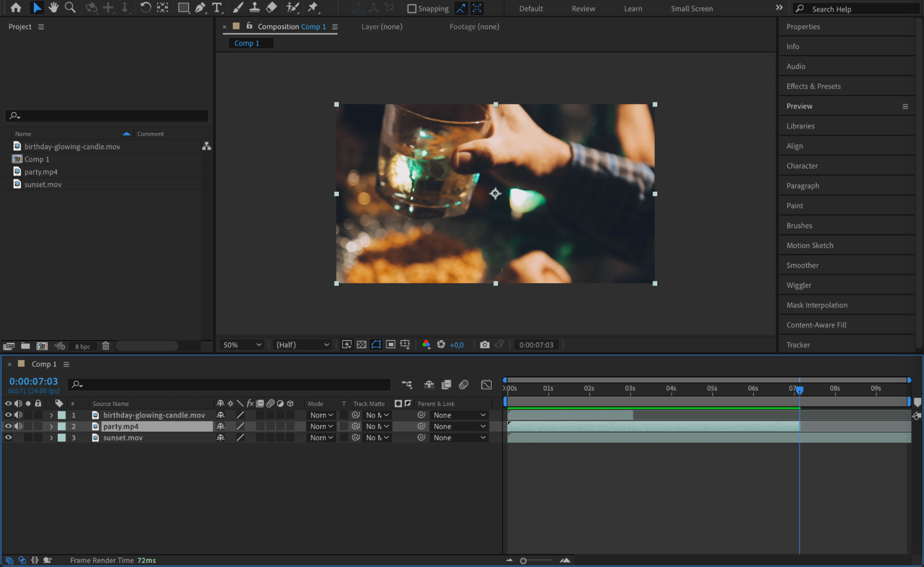Image resolution: width=924 pixels, height=567 pixels.
Task: Select the Hand tool
Action: (x=54, y=7)
